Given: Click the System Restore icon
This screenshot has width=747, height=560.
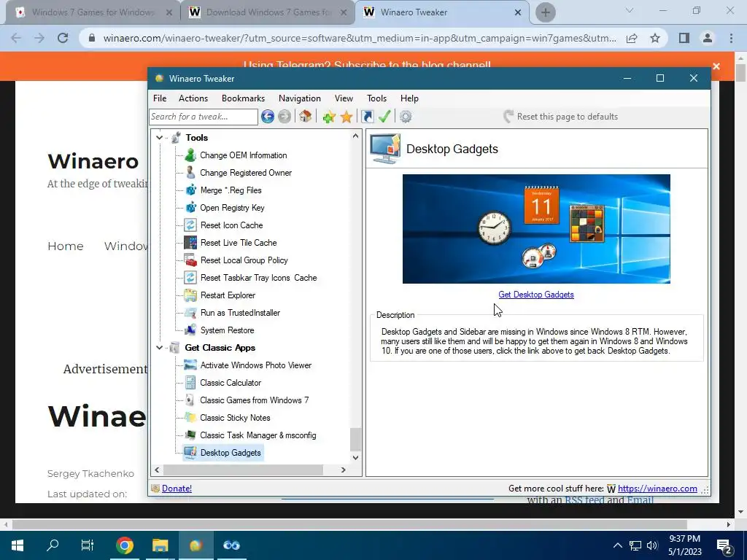Looking at the screenshot, I should click(x=190, y=330).
